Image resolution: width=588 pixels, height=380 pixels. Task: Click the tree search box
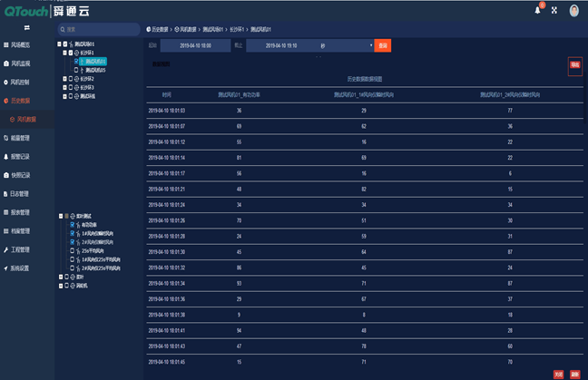coord(100,29)
